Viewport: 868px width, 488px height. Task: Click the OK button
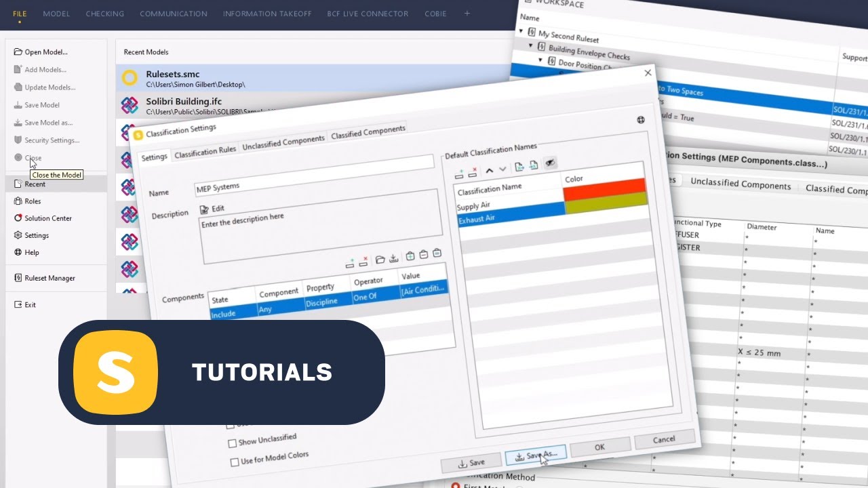(599, 448)
